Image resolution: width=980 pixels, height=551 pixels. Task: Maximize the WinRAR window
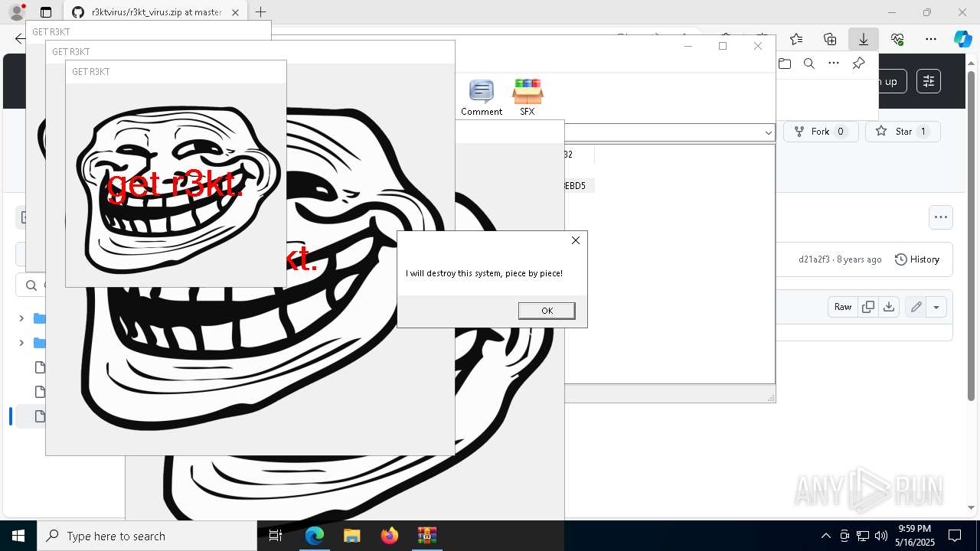(722, 46)
